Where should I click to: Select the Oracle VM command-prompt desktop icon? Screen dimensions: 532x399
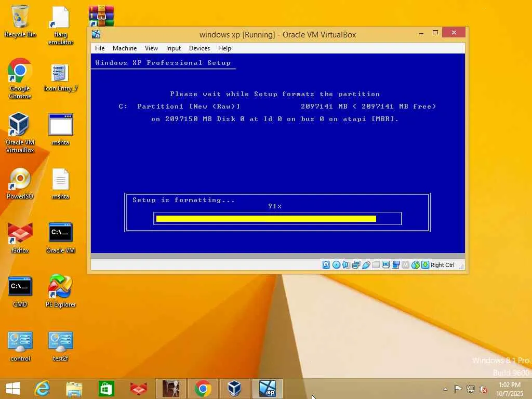[61, 238]
